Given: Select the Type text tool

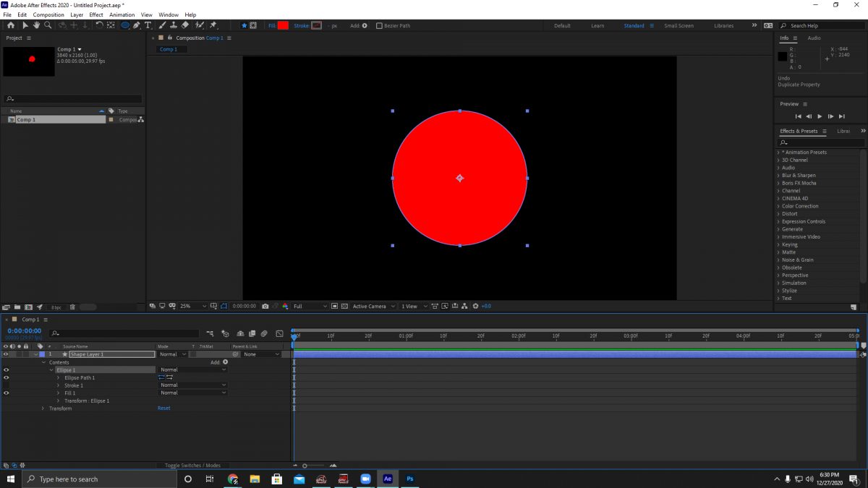Looking at the screenshot, I should tap(148, 25).
